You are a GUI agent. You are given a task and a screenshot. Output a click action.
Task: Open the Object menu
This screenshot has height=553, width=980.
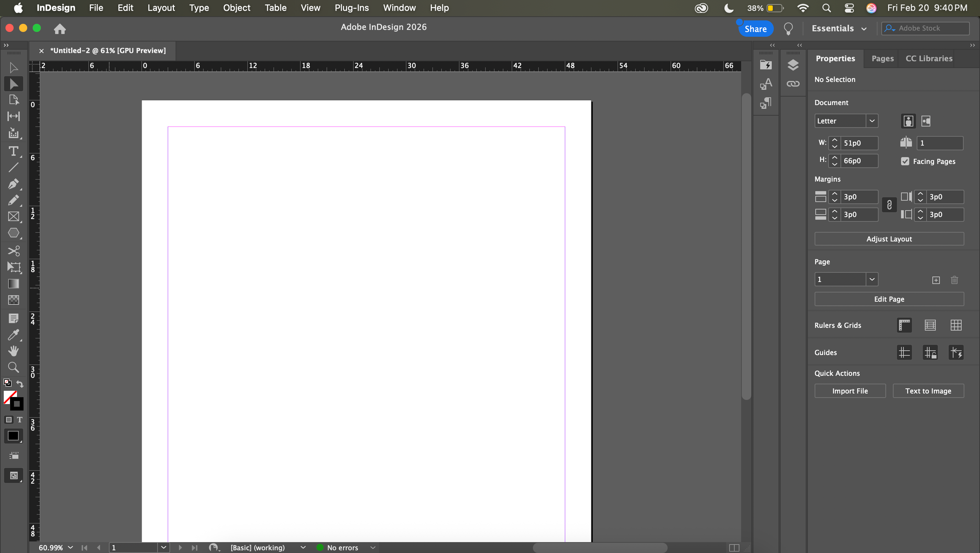(236, 7)
